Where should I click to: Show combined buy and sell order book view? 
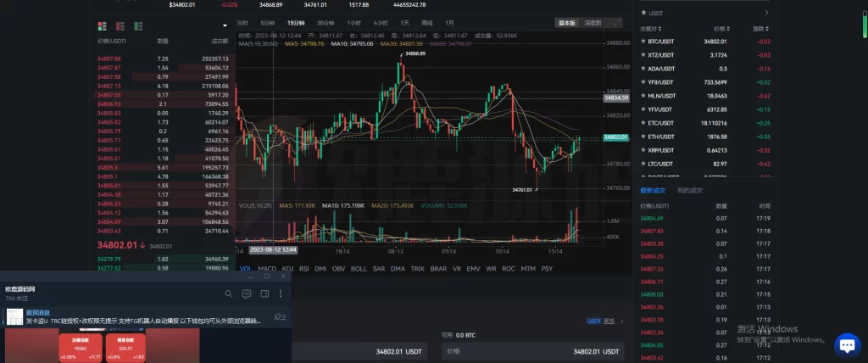(x=102, y=26)
